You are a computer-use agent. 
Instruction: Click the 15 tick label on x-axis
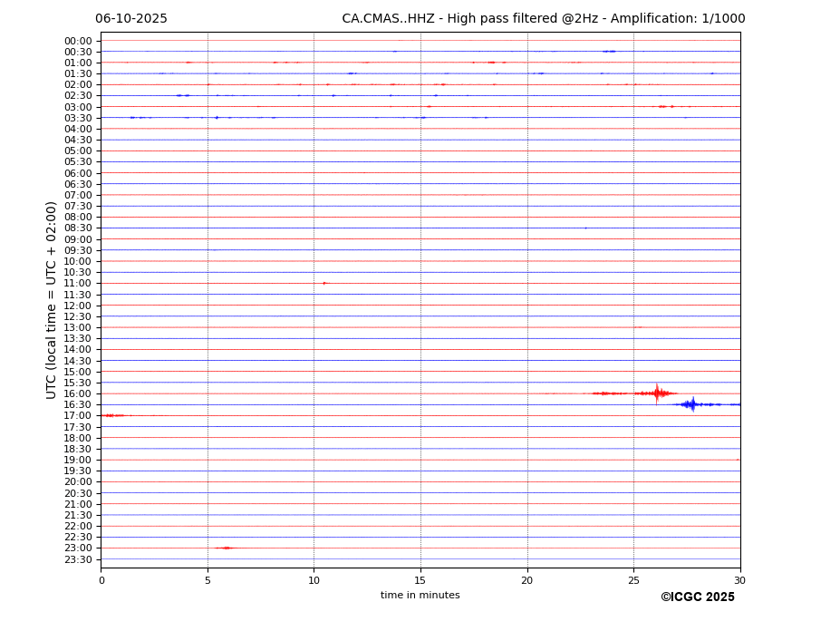click(420, 580)
